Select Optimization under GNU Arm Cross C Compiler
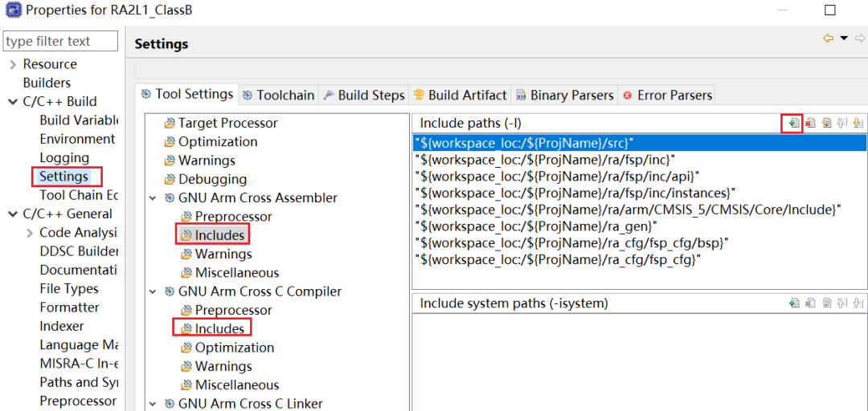The height and width of the screenshot is (411, 868). (x=234, y=348)
